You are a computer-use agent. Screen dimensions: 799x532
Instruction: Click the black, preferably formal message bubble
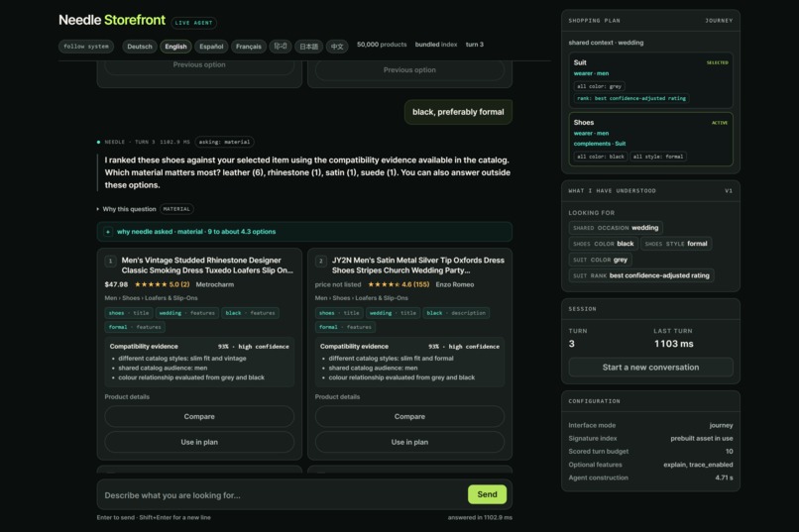[458, 112]
